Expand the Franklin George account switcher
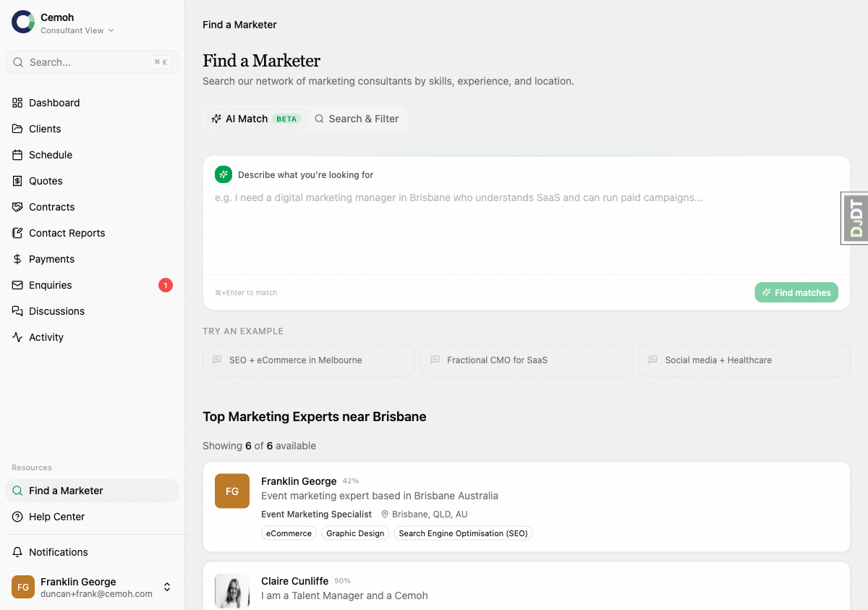The image size is (868, 610). (x=167, y=587)
